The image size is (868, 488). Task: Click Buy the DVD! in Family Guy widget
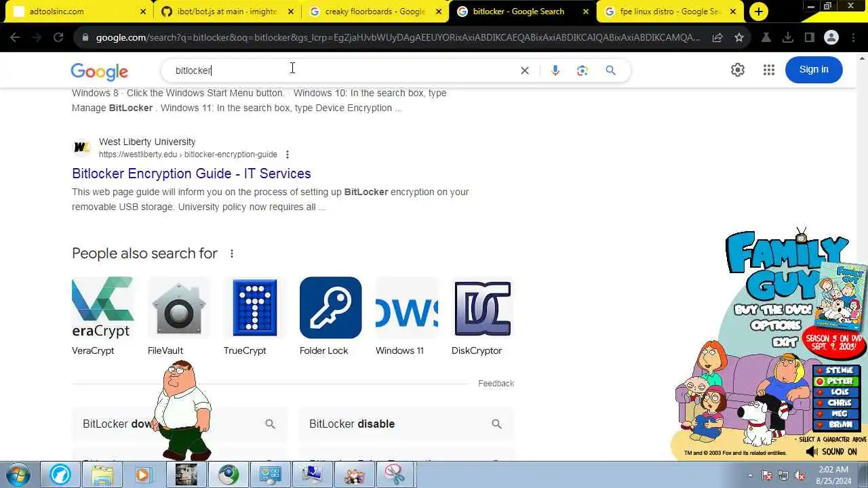tap(772, 310)
